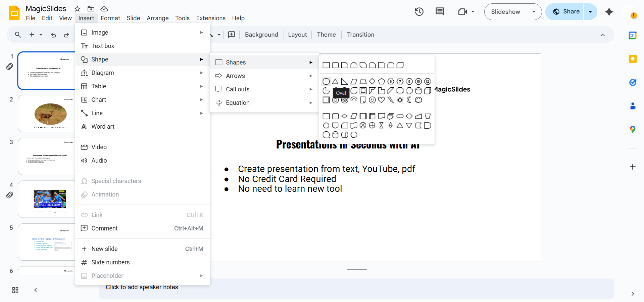Viewport: 644px width, 302px height.
Task: Open grid view of slides
Action: (15, 290)
